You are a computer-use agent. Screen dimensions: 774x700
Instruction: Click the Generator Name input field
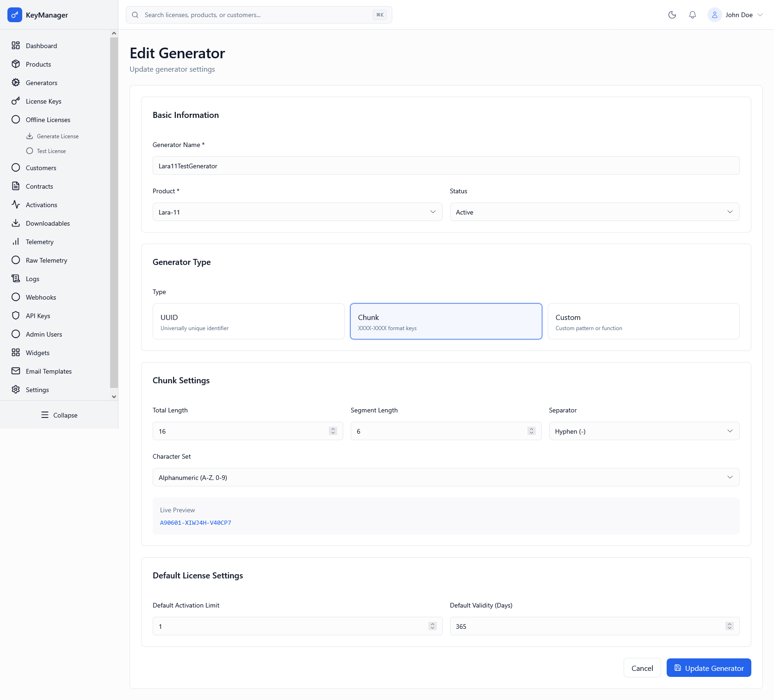446,166
